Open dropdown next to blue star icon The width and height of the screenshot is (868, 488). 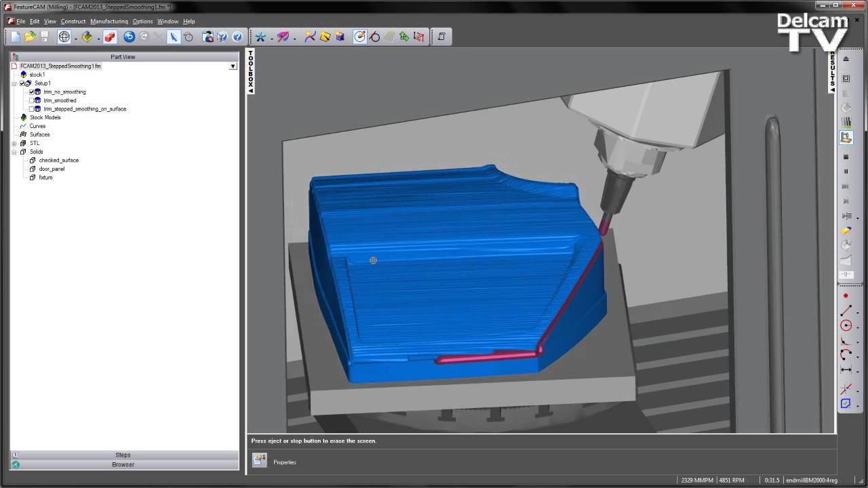click(x=271, y=38)
